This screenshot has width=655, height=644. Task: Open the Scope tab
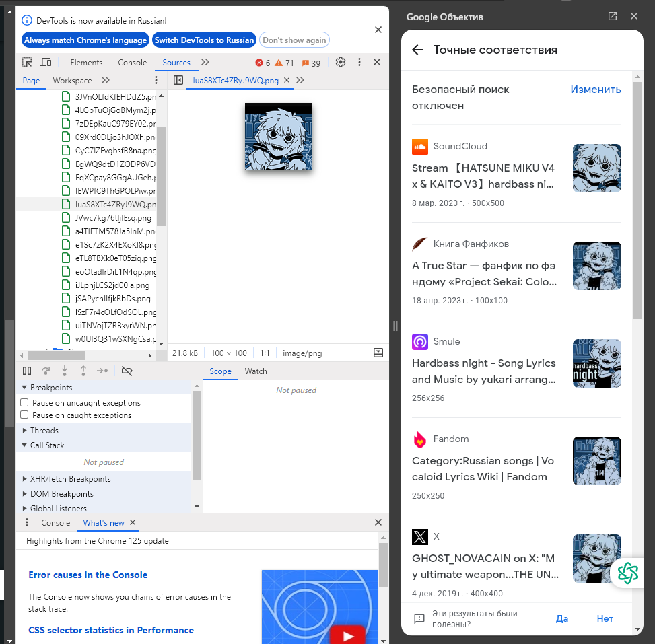pyautogui.click(x=220, y=371)
